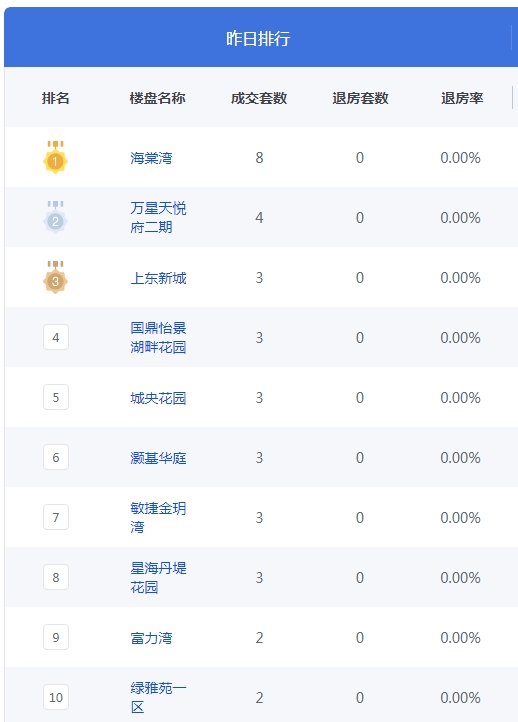Open the 星海丹堤花园 property link

pyautogui.click(x=158, y=577)
